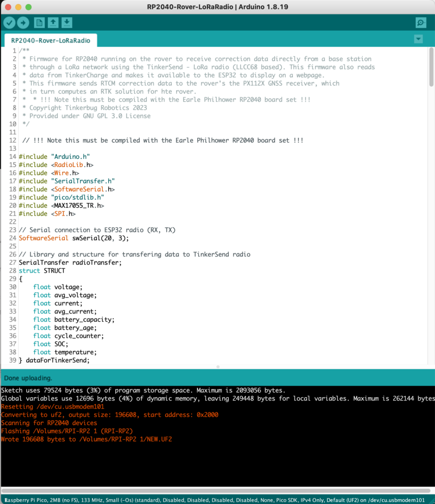Screen dimensions: 435x504
Task: Click comment 'Library and structure for transfering data'
Action: click(x=135, y=254)
